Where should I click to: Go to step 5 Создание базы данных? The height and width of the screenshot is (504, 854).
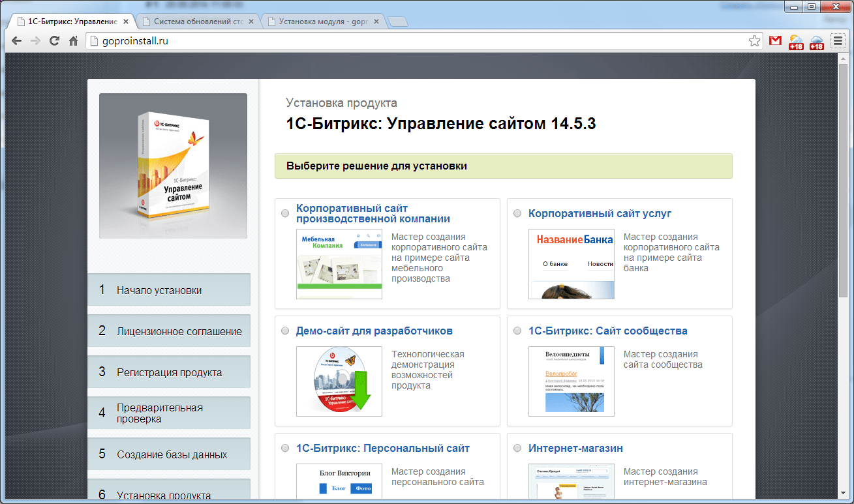click(169, 454)
